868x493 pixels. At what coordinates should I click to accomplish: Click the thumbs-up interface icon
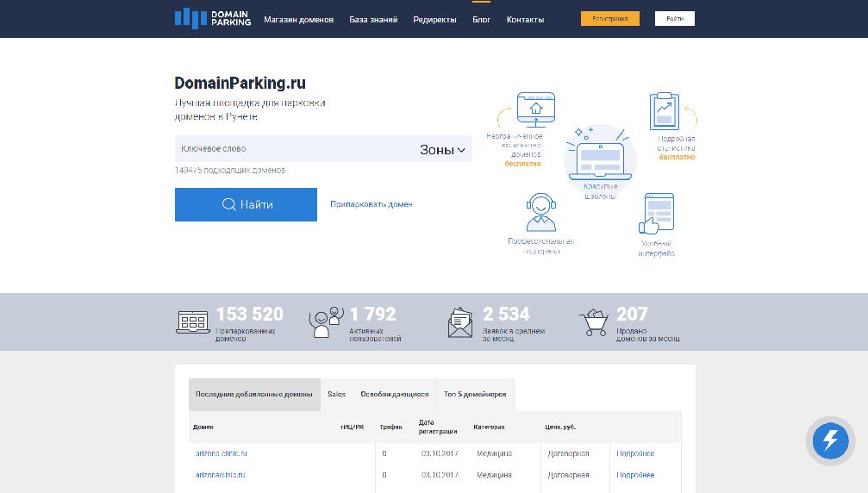coord(657,214)
